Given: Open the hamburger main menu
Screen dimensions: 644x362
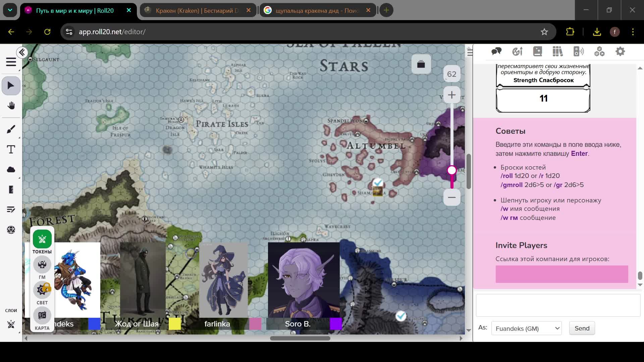Looking at the screenshot, I should pyautogui.click(x=11, y=62).
